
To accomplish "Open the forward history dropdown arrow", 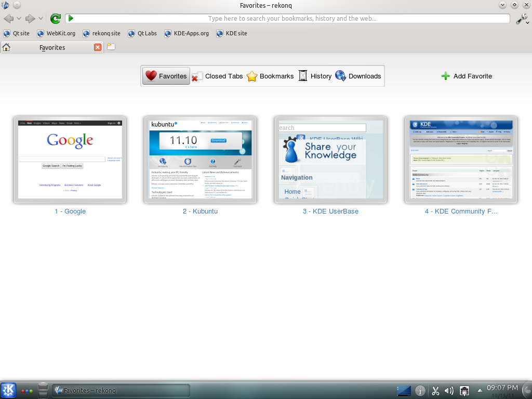I will tap(41, 18).
